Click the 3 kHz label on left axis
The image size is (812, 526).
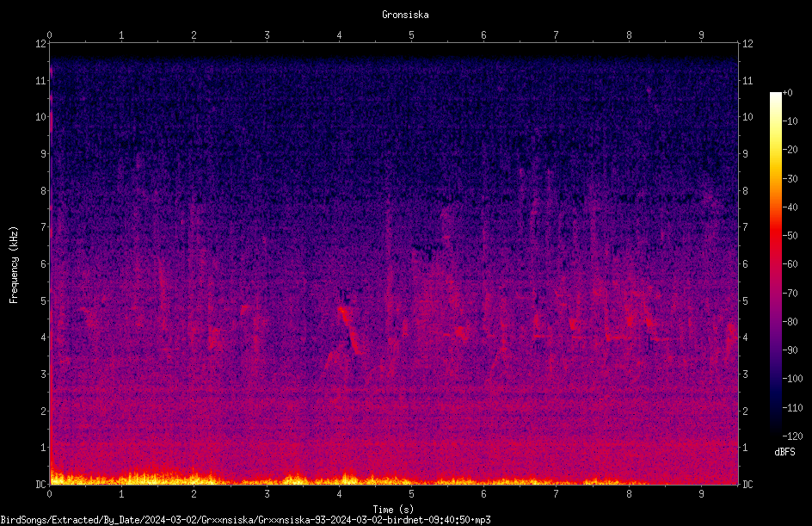(x=44, y=374)
